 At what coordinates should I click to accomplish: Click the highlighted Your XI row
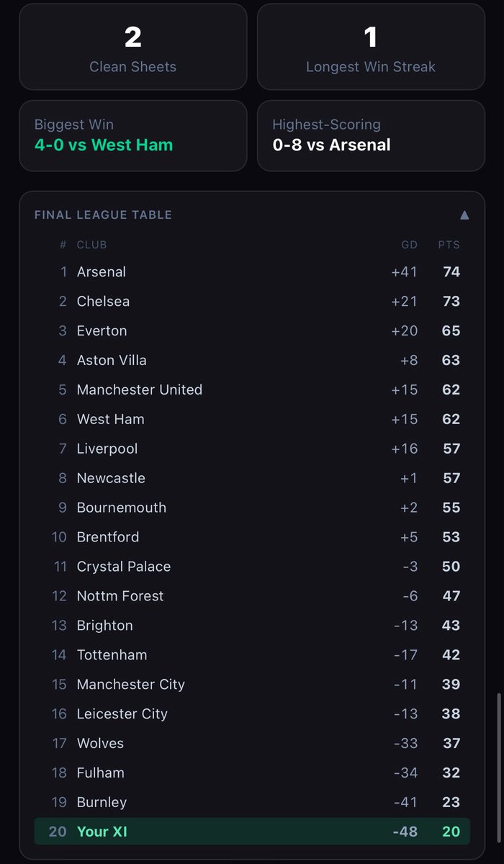pyautogui.click(x=252, y=832)
